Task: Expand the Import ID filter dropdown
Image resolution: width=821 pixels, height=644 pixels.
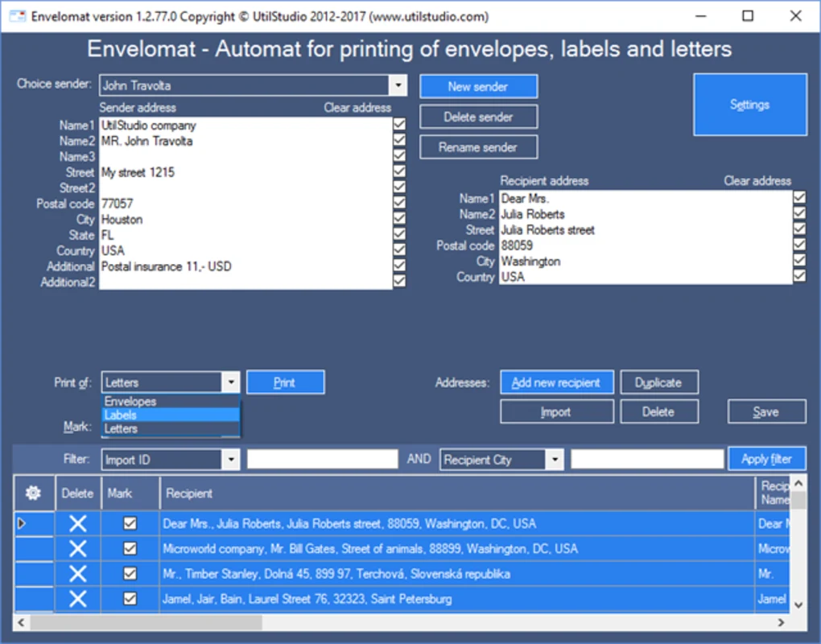Action: click(x=230, y=460)
